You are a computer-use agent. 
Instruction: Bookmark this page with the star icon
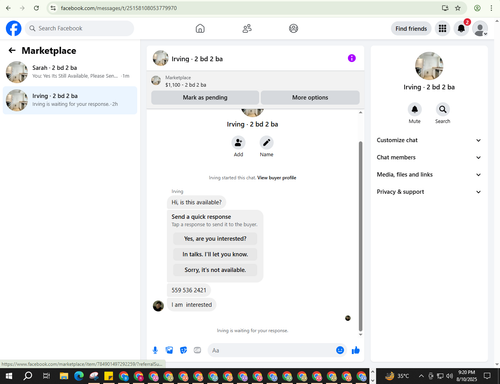pos(458,8)
